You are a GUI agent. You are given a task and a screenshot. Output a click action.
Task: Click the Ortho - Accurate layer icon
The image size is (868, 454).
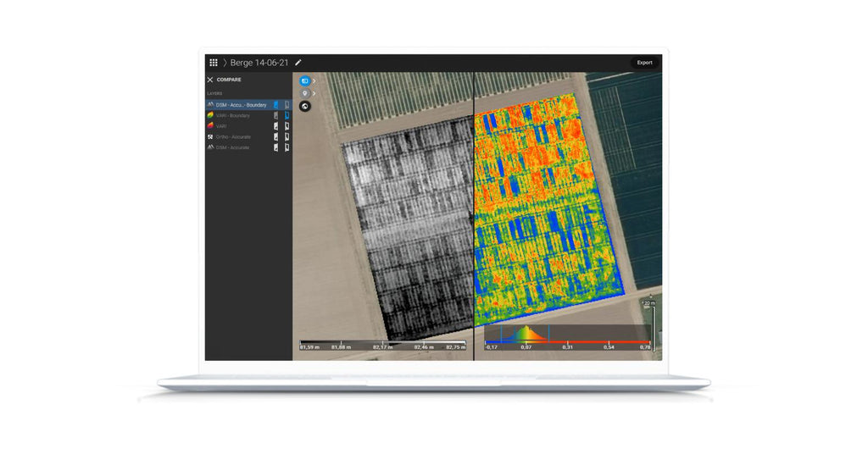[x=210, y=136]
